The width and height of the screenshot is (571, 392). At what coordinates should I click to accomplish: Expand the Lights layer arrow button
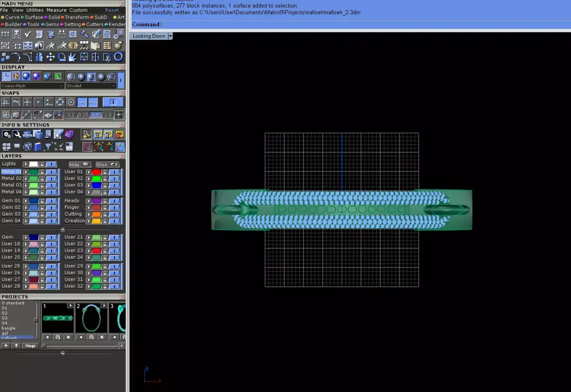[26, 164]
